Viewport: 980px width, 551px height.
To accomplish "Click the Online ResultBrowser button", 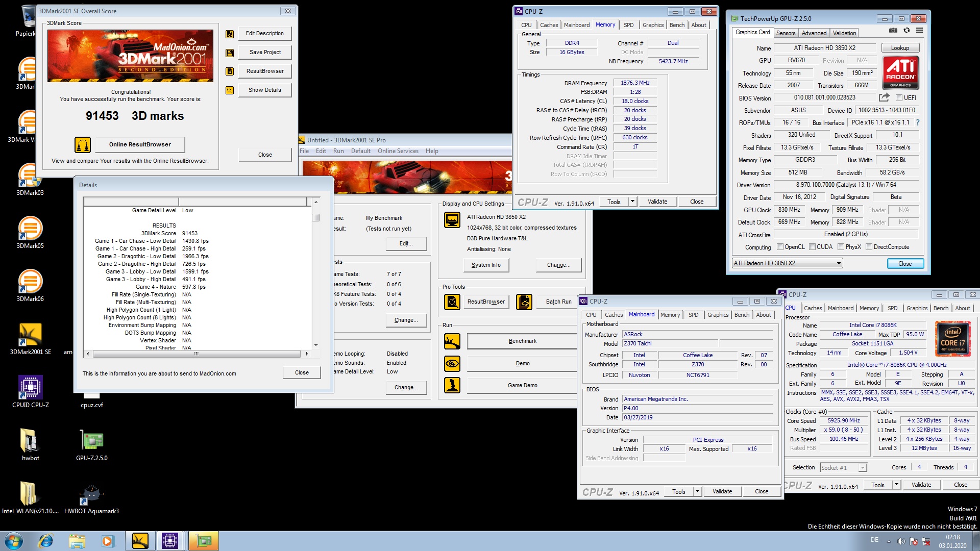I will pos(140,144).
